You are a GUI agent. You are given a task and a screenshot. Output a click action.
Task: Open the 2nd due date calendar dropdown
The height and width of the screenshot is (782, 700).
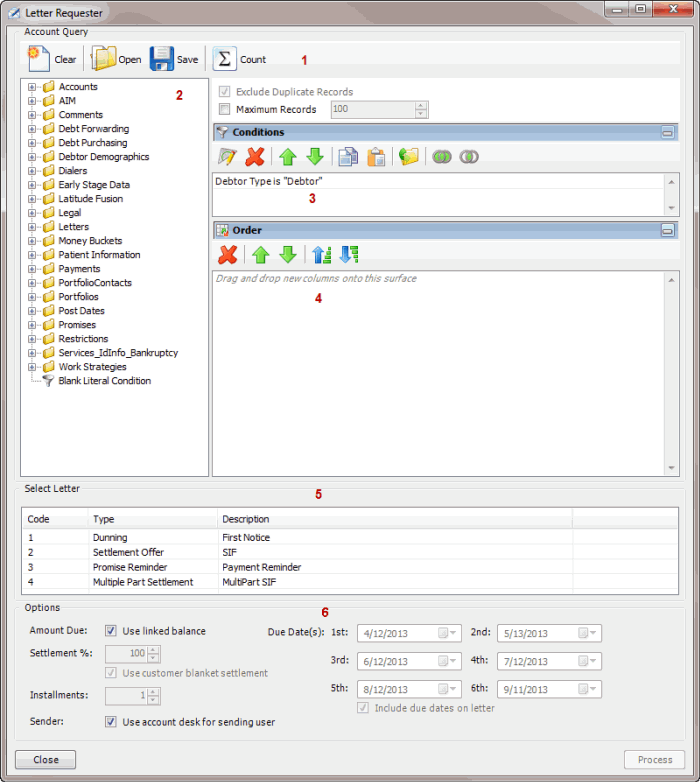pos(587,633)
